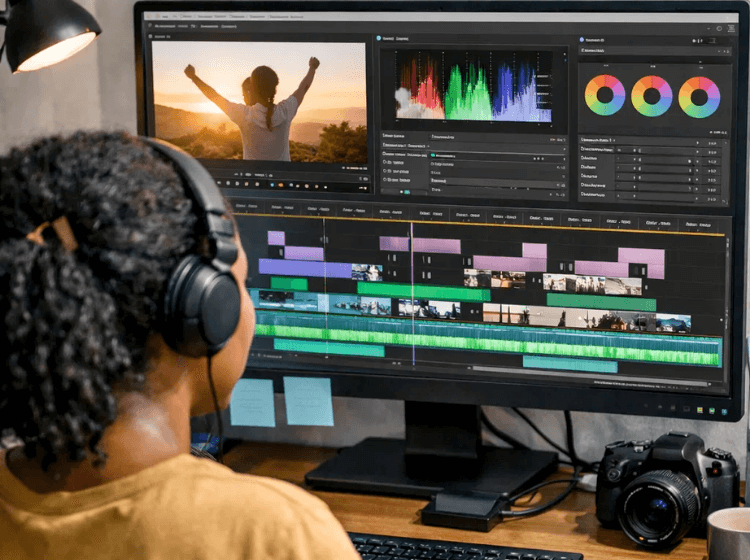This screenshot has width=750, height=560.
Task: Open the dropdown at the scope panel's right edge
Action: tap(561, 147)
